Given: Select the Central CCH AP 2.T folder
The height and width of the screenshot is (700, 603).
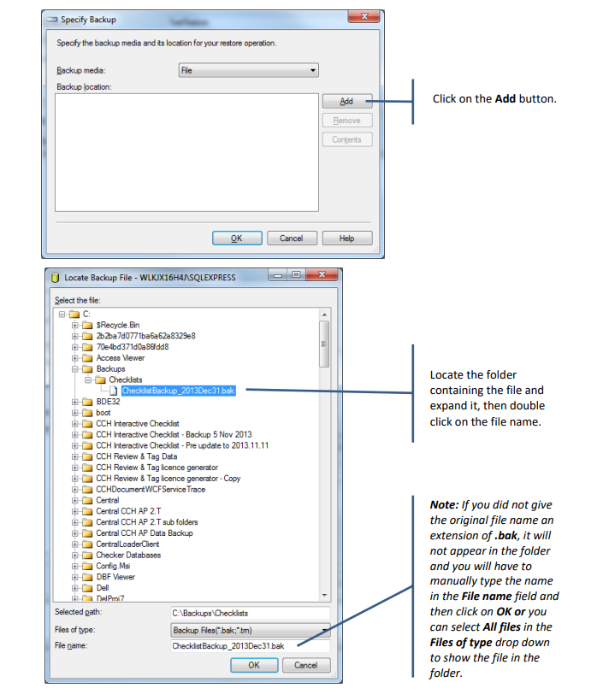Looking at the screenshot, I should [128, 511].
